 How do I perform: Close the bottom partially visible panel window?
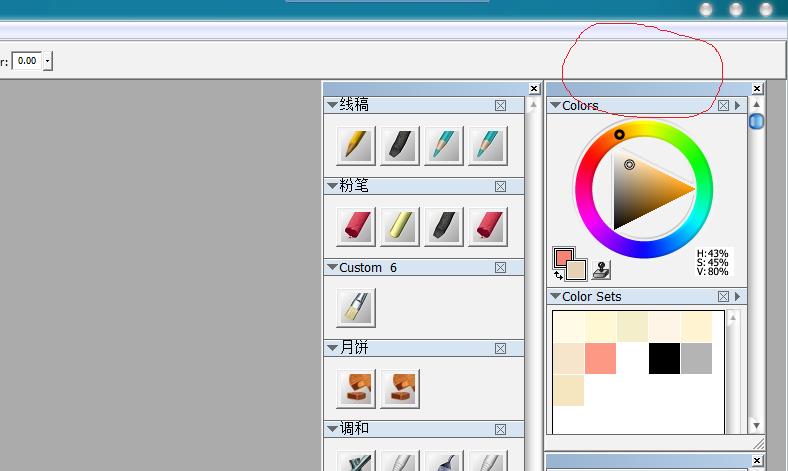coord(757,460)
